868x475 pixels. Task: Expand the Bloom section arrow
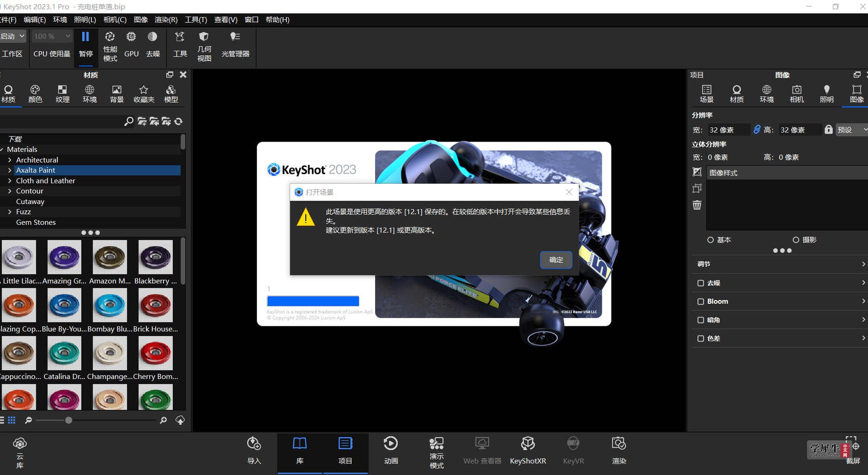click(863, 301)
